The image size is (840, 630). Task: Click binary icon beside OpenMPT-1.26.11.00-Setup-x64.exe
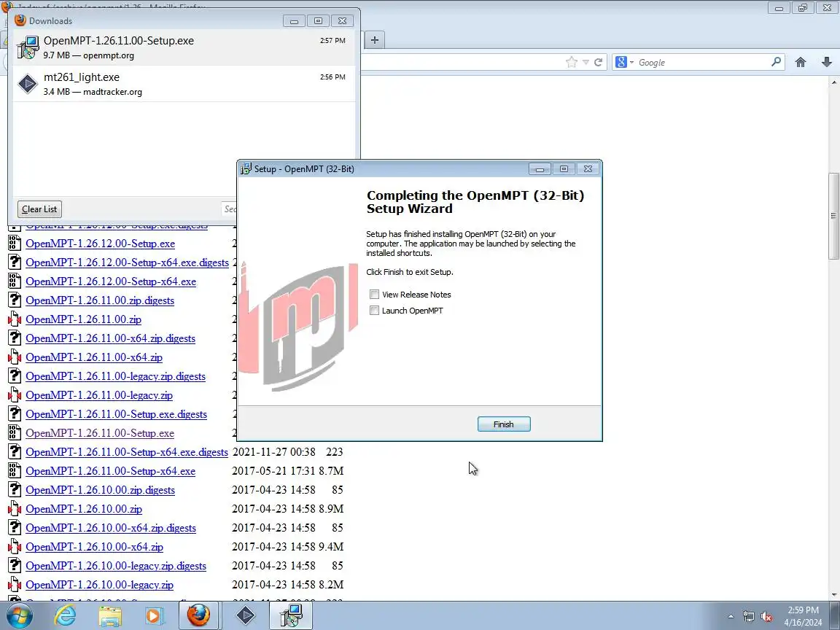click(15, 471)
